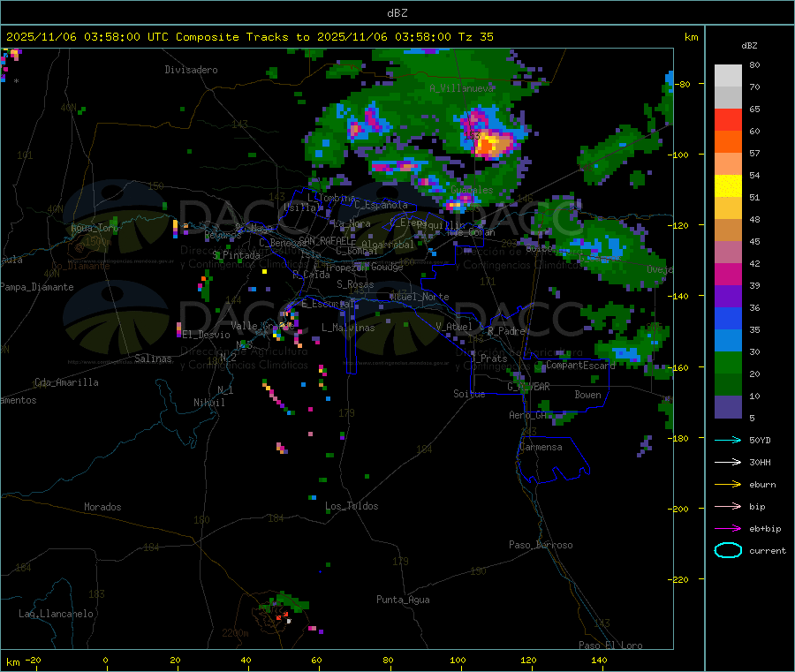
Task: Select the pink bip arrow icon
Action: tap(728, 506)
